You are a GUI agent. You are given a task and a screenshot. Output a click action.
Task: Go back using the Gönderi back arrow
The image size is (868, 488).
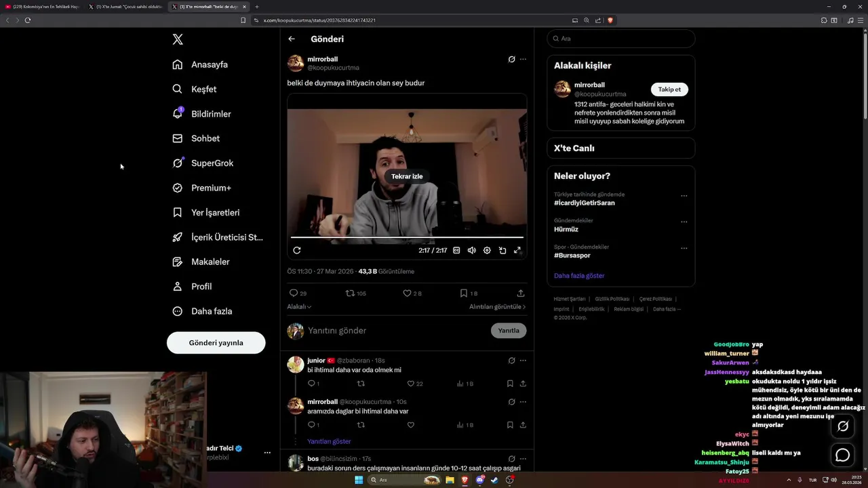pyautogui.click(x=292, y=39)
